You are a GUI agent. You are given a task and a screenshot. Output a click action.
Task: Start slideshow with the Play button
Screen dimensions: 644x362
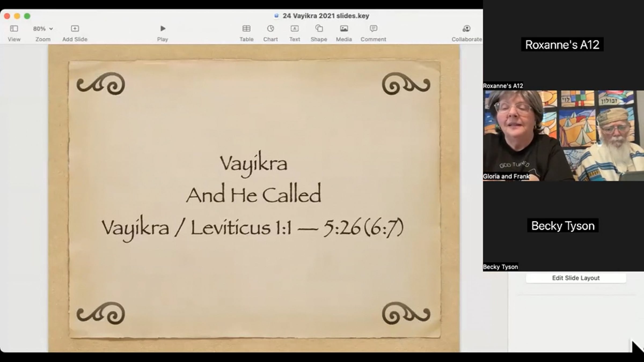(x=163, y=29)
